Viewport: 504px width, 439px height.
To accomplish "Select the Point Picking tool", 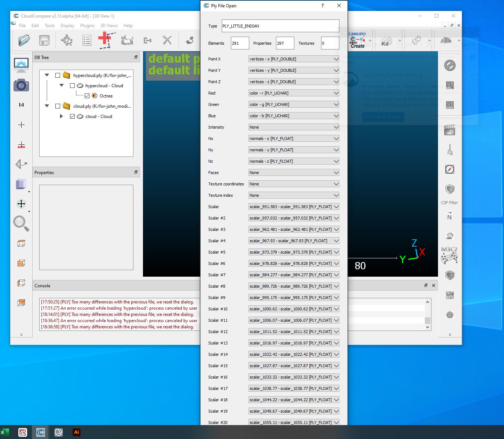I will click(67, 40).
